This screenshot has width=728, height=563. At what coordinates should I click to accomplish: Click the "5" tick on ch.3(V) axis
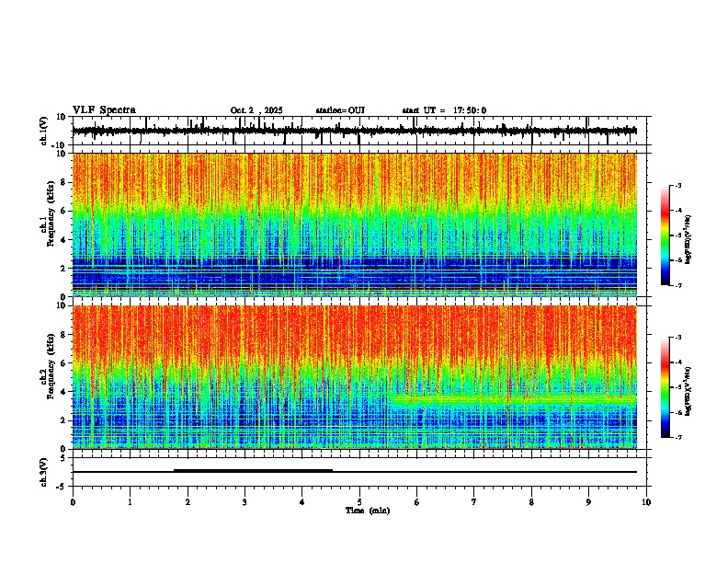click(x=64, y=458)
